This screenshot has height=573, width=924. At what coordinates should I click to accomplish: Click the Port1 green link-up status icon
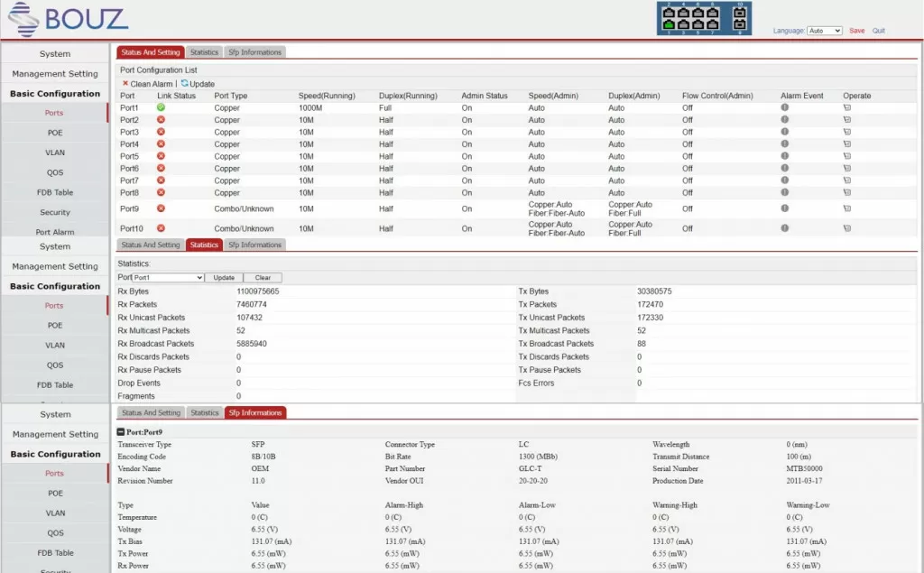(161, 107)
